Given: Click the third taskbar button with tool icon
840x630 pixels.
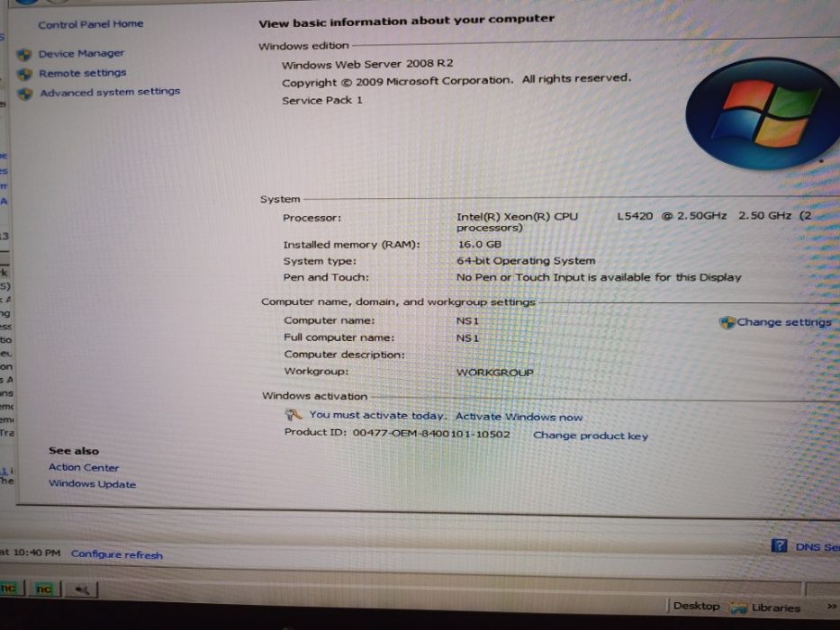Looking at the screenshot, I should 81,589.
